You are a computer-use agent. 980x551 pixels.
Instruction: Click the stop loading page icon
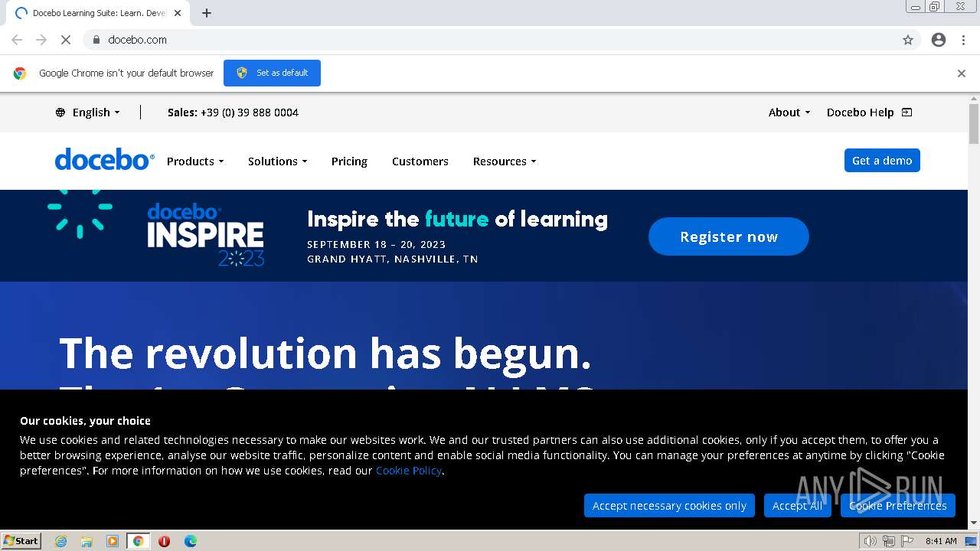tap(66, 40)
